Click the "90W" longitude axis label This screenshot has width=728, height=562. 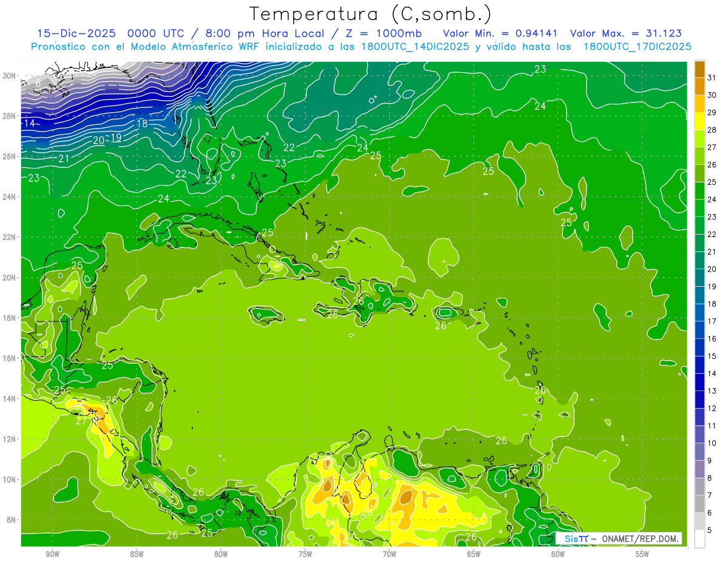[x=52, y=554]
